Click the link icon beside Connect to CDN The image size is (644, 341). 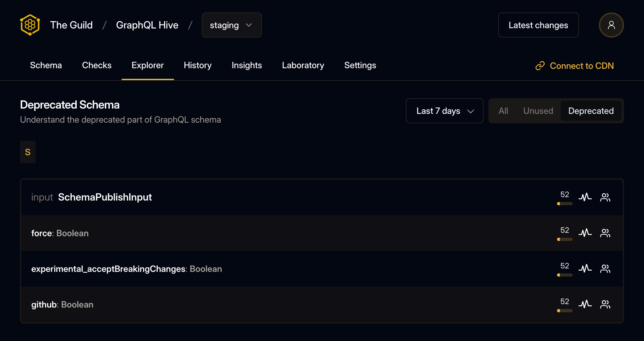coord(540,66)
